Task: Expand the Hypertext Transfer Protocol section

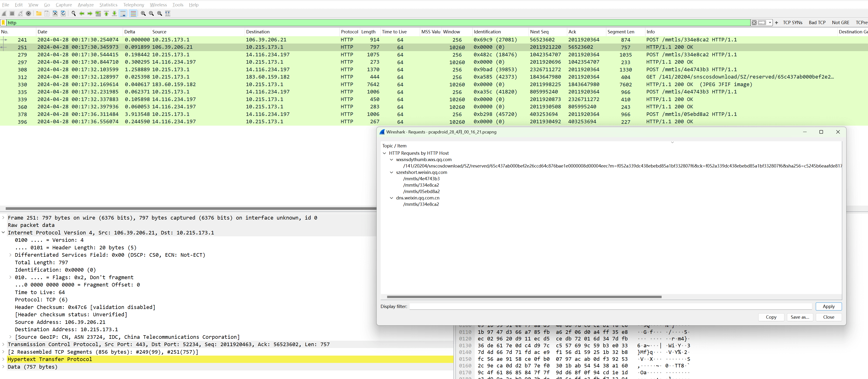Action: point(3,359)
